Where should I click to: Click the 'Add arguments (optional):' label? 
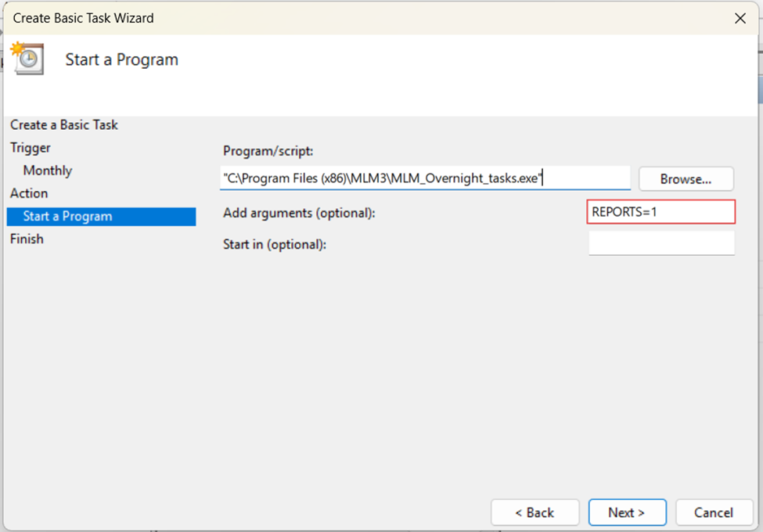[299, 213]
